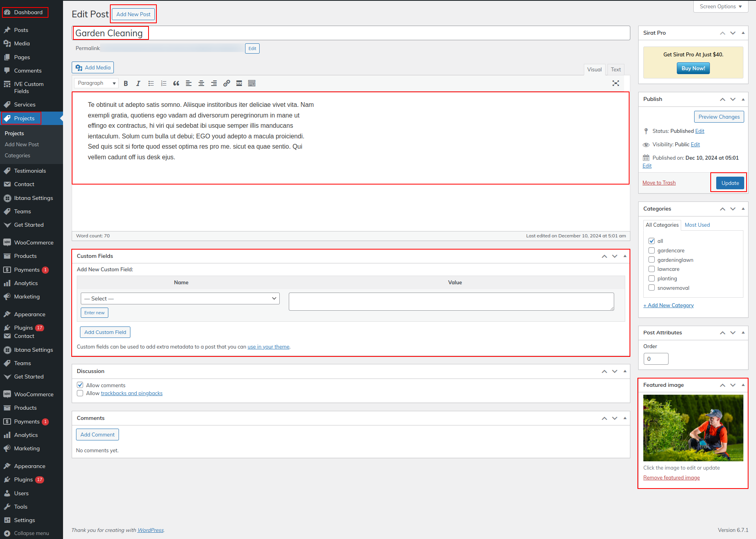The image size is (756, 539).
Task: Insert a blockquote
Action: pyautogui.click(x=176, y=83)
